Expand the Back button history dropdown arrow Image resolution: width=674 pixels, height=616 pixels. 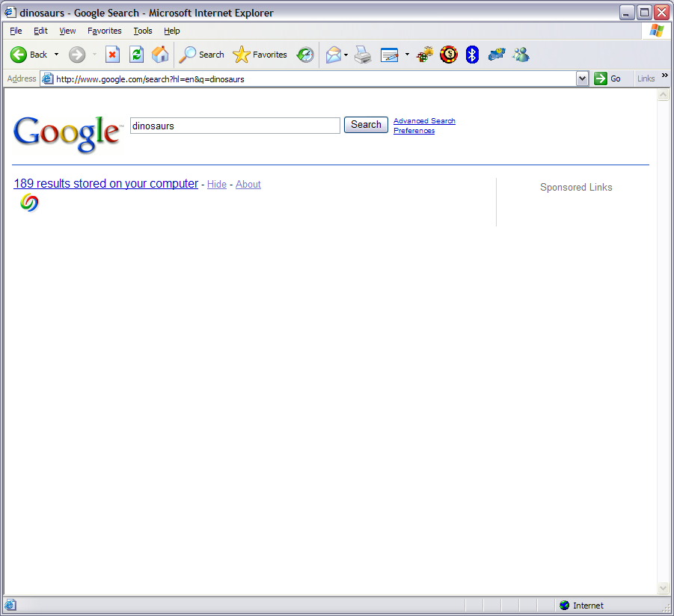56,55
